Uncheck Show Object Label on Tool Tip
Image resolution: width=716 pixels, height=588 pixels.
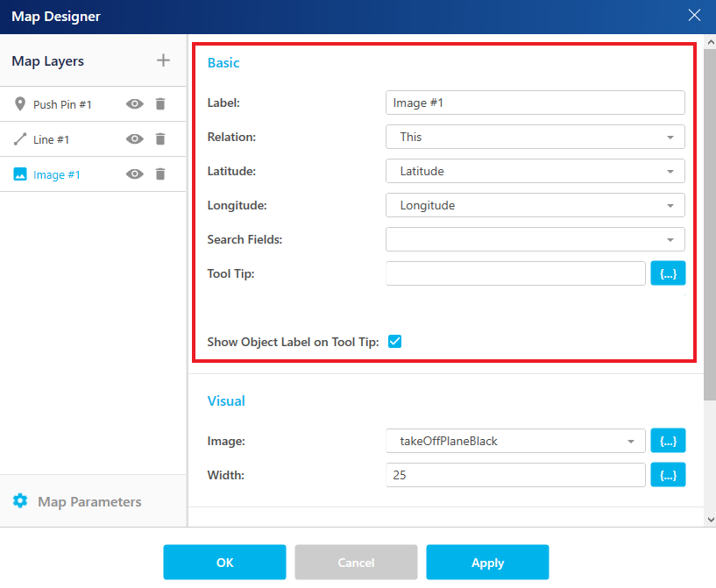(394, 342)
